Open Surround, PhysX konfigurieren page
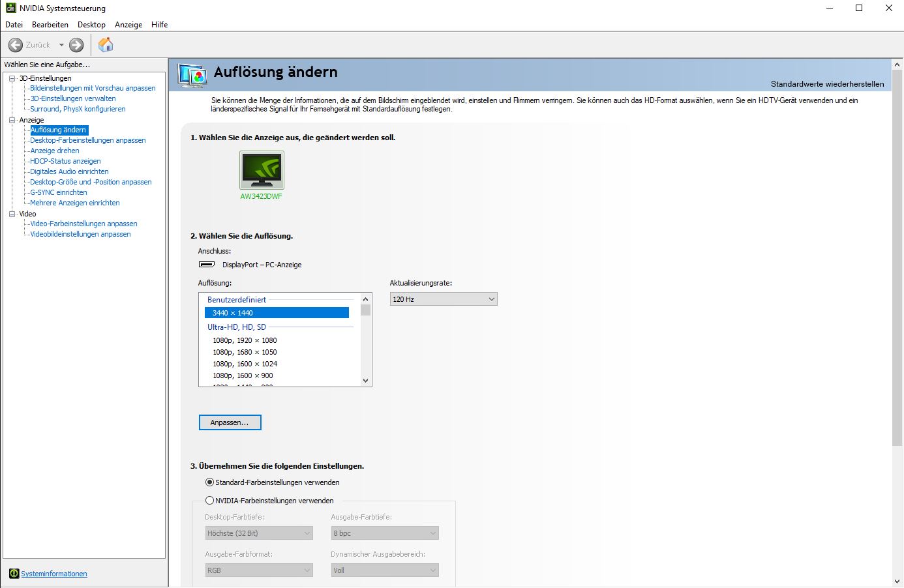Viewport: 904px width, 588px height. 78,109
